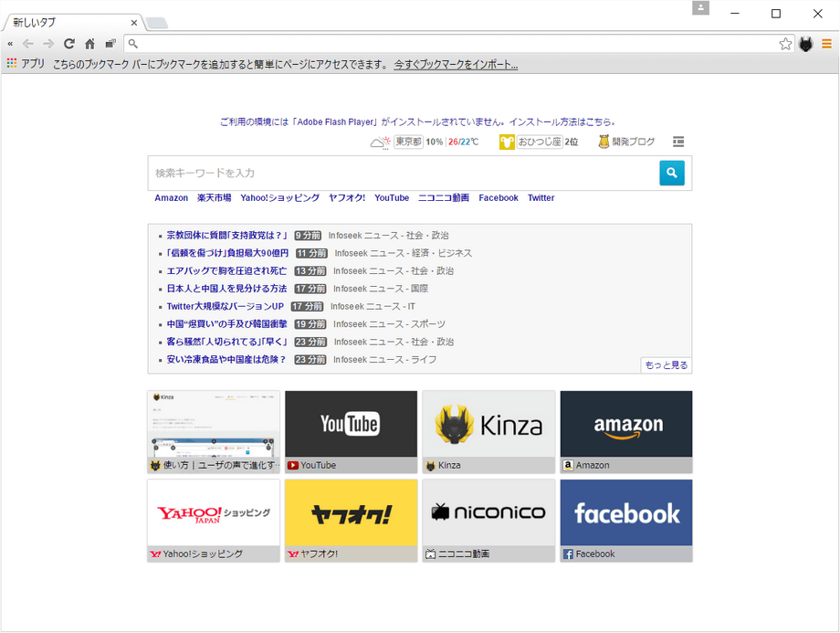The height and width of the screenshot is (633, 840).
Task: Open the 開発ブログ link text
Action: coord(634,142)
